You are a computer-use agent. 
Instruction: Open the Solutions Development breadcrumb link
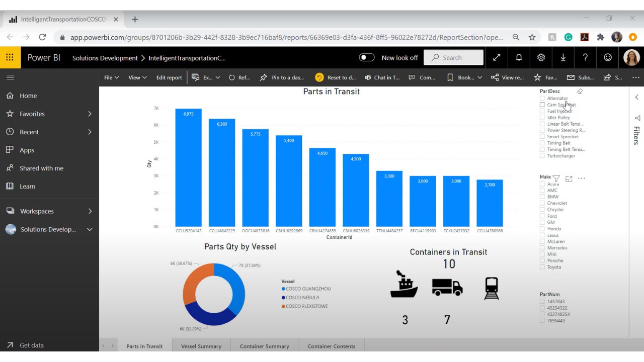(105, 58)
